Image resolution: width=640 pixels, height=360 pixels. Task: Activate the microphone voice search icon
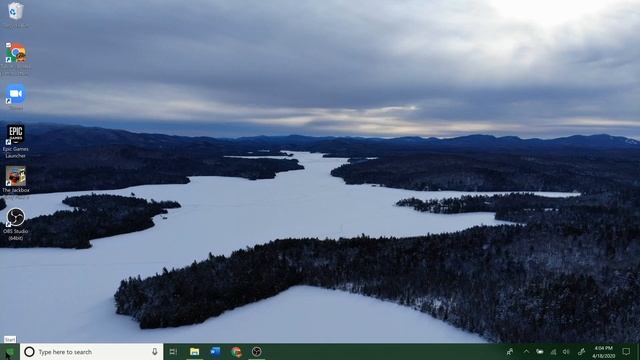(x=155, y=352)
